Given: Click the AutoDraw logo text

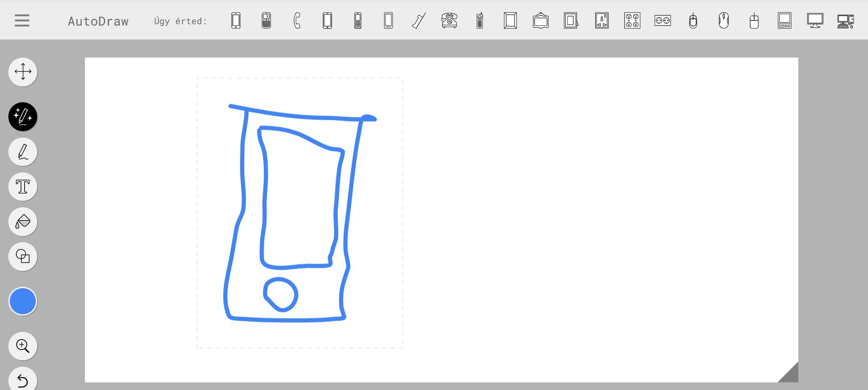Looking at the screenshot, I should [98, 21].
